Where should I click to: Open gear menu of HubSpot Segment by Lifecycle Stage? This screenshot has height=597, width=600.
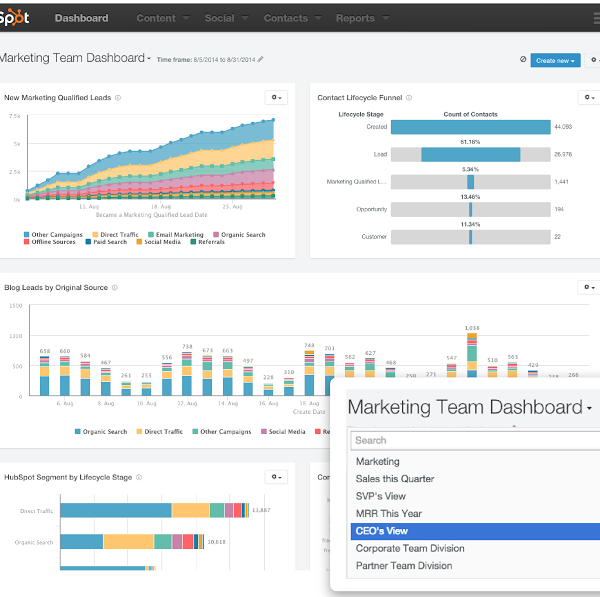276,477
